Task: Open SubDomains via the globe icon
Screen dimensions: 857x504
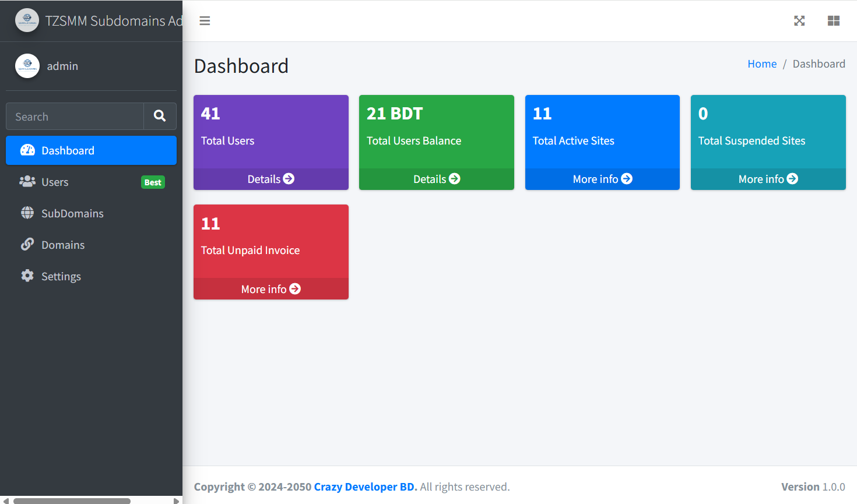Action: [27, 213]
